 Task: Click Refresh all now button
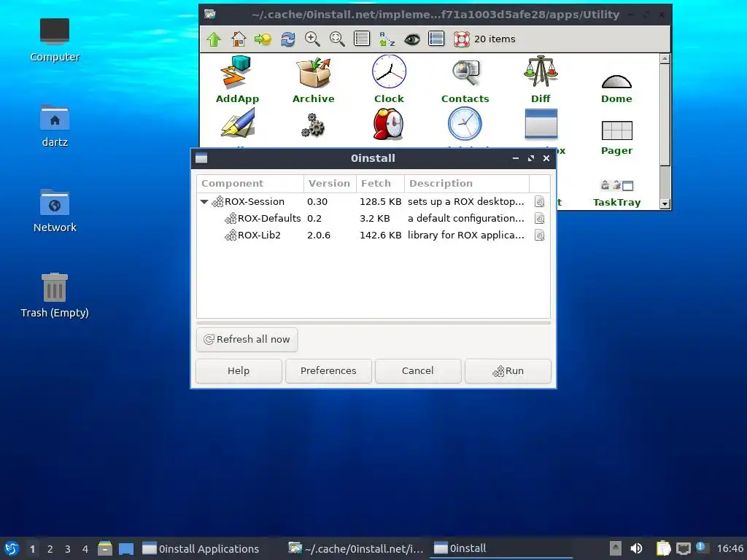pyautogui.click(x=247, y=340)
